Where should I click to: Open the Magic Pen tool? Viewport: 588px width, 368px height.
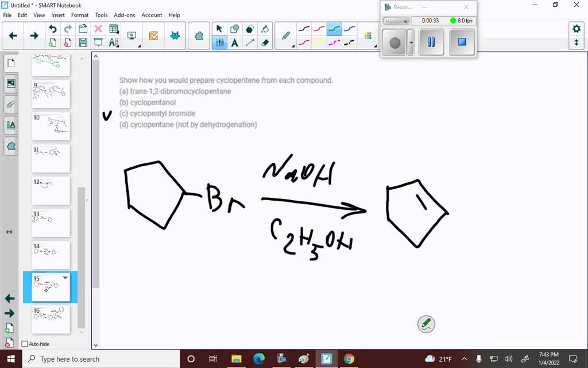[287, 35]
